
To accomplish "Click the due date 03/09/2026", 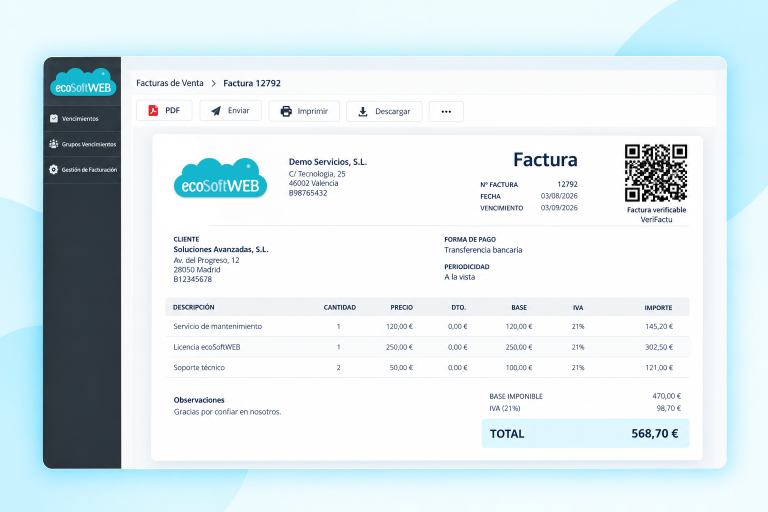I will click(559, 208).
